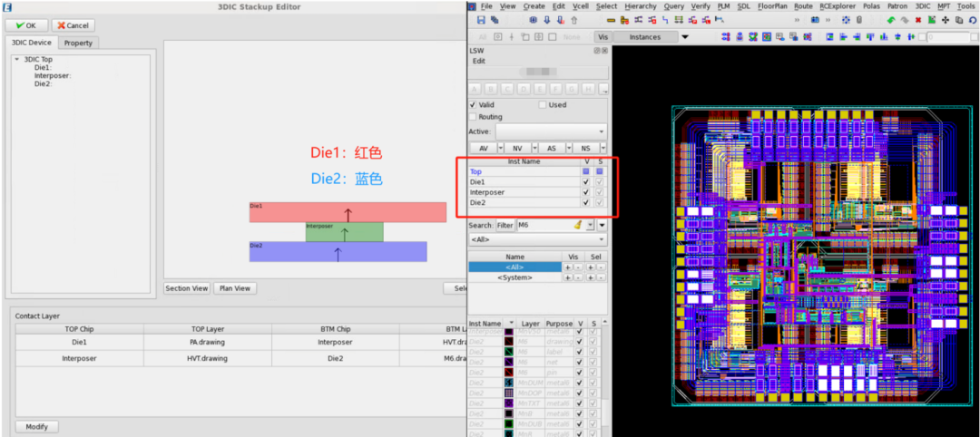Click color swatch of Die2 M6 drawing layer
Viewport: 980px width, 437px height.
click(509, 342)
